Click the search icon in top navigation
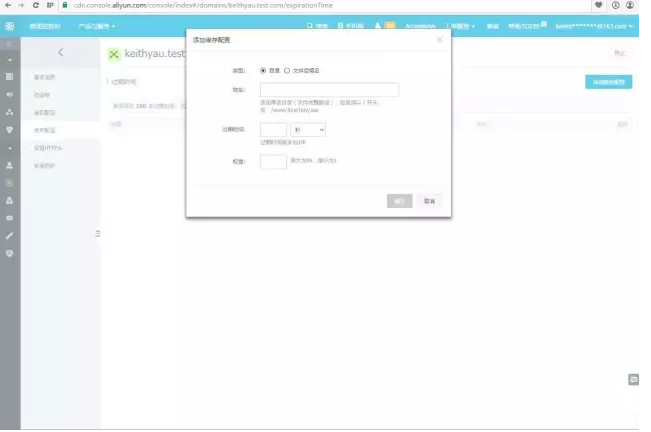Image resolution: width=651 pixels, height=432 pixels. 310,26
